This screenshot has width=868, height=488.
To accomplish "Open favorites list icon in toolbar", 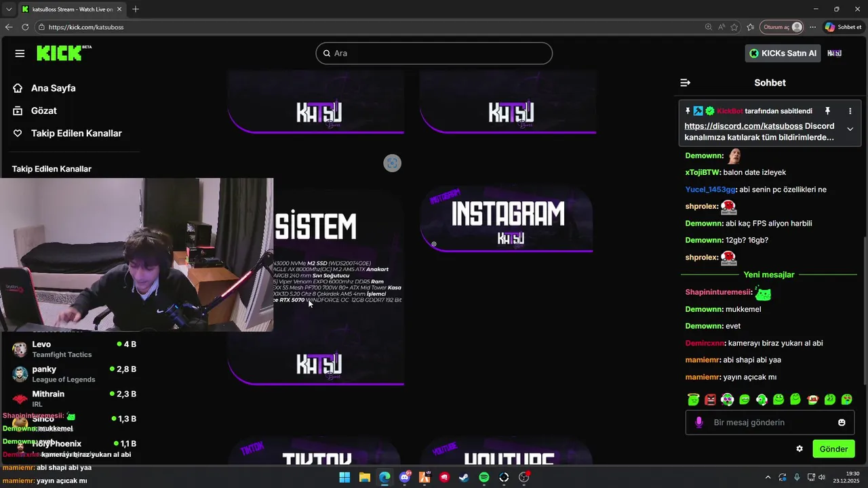I will point(750,27).
